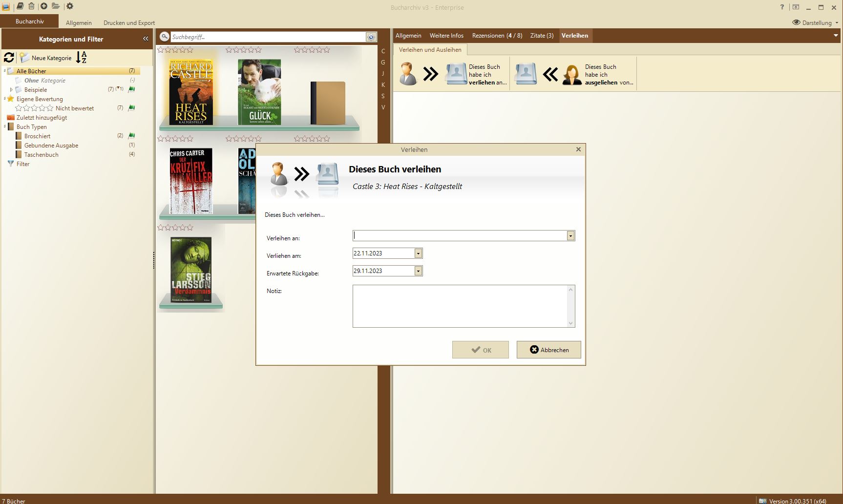This screenshot has height=504, width=843.
Task: Click the trash can icon in the title bar
Action: click(31, 6)
